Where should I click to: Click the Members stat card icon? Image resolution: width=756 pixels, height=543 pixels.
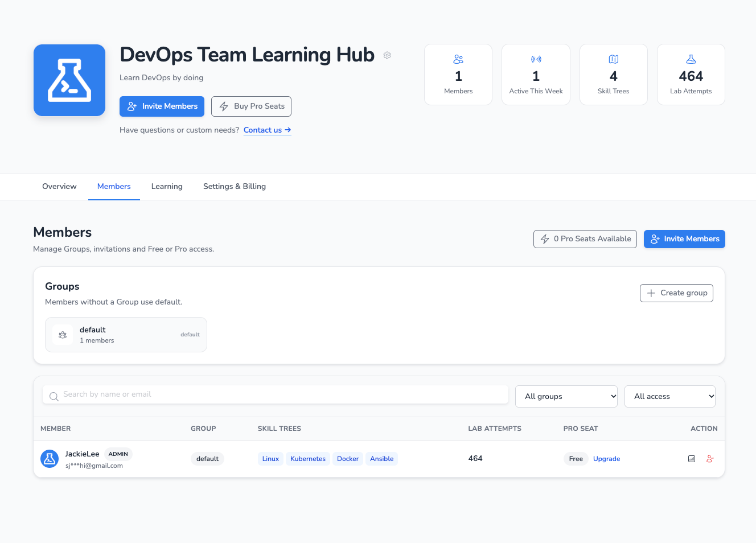point(458,59)
